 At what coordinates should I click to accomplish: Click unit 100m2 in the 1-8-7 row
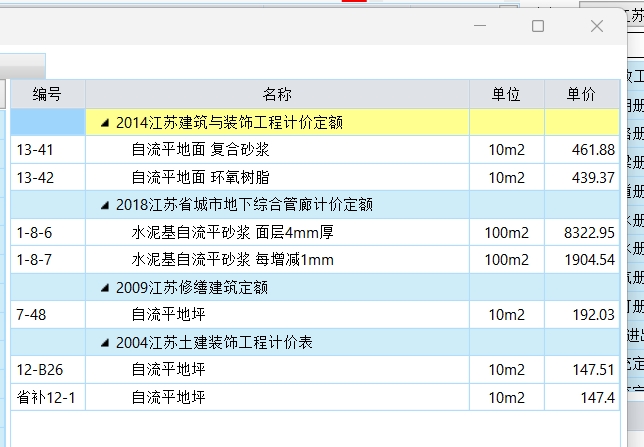pos(507,260)
